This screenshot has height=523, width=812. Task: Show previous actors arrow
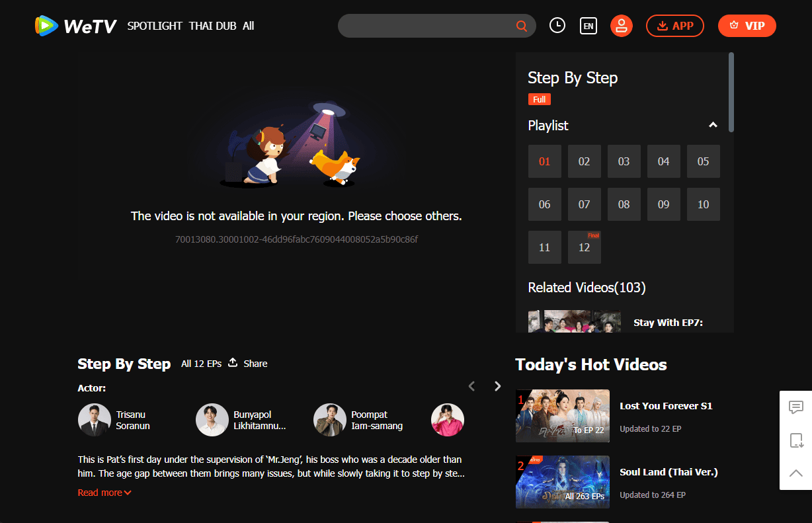(471, 386)
